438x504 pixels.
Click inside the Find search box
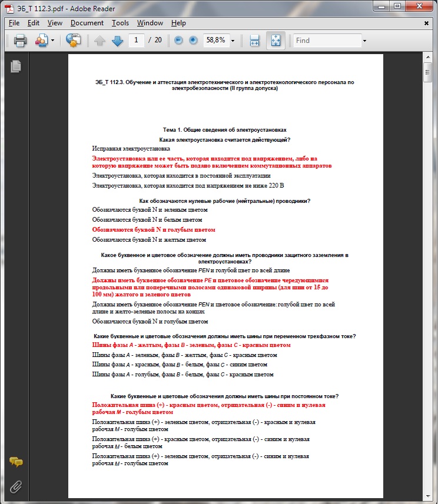pos(327,41)
